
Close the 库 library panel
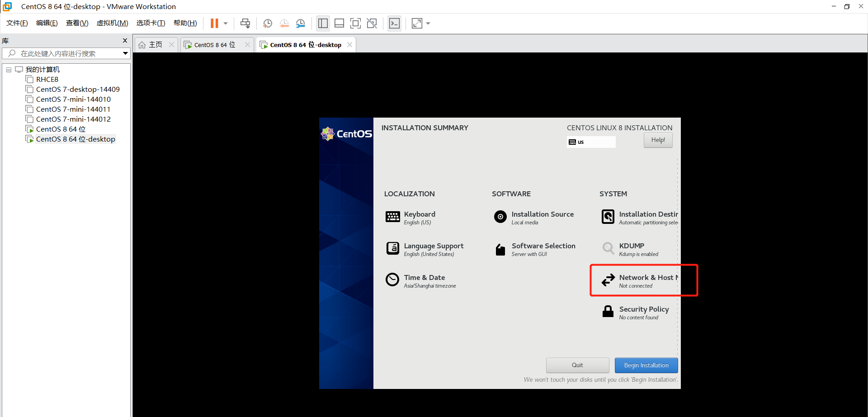click(x=125, y=41)
